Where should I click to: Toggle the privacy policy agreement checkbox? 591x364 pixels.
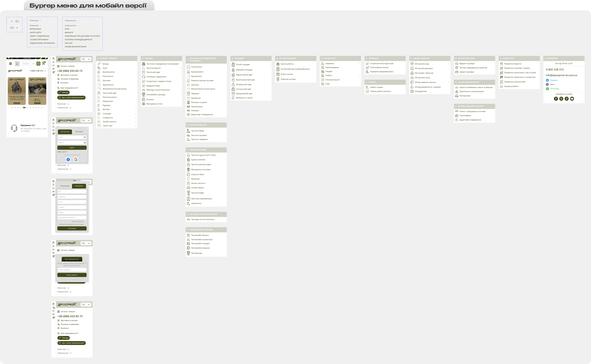click(85, 224)
